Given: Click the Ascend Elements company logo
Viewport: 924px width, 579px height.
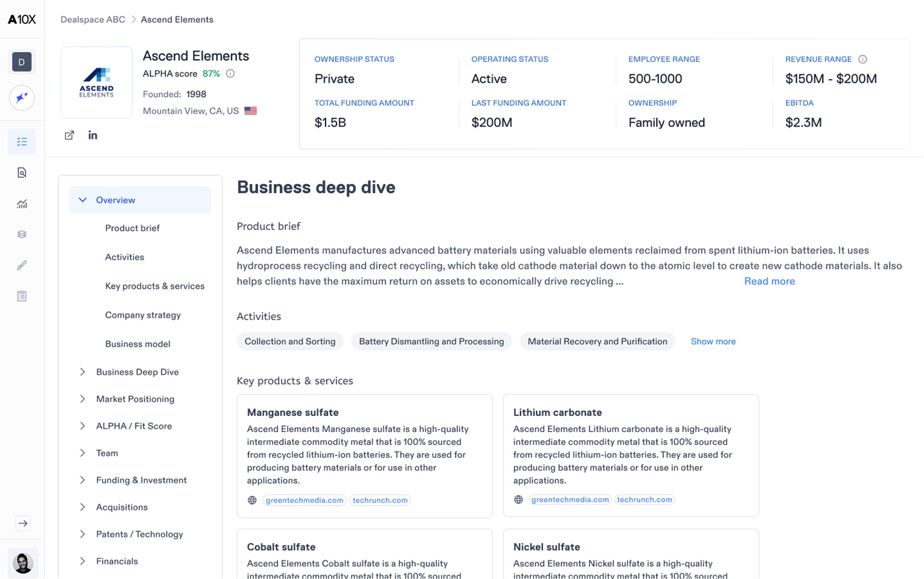Looking at the screenshot, I should 96,82.
